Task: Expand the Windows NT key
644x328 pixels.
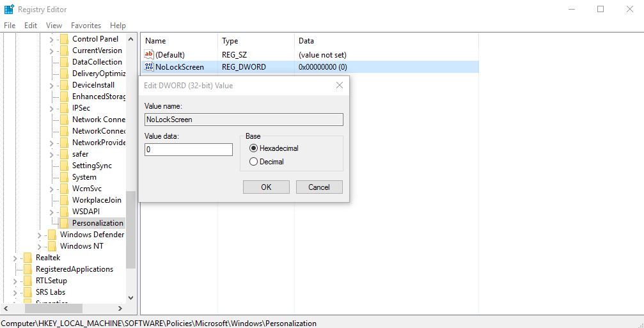Action: pos(40,247)
